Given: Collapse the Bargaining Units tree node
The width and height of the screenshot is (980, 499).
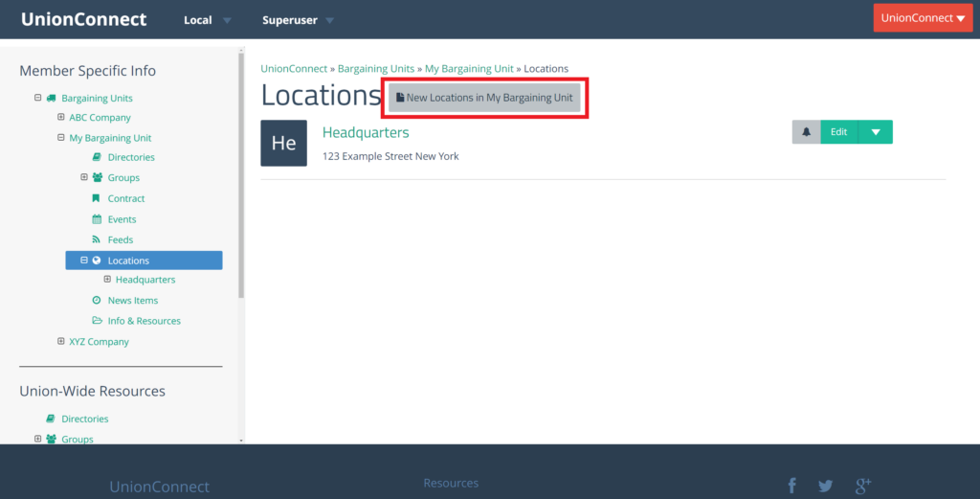Looking at the screenshot, I should (37, 98).
